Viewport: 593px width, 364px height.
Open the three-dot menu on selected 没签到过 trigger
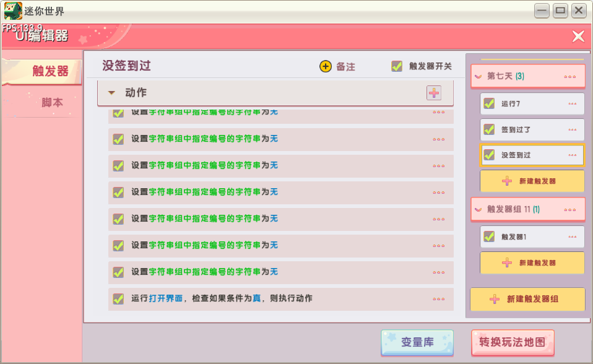pos(572,155)
